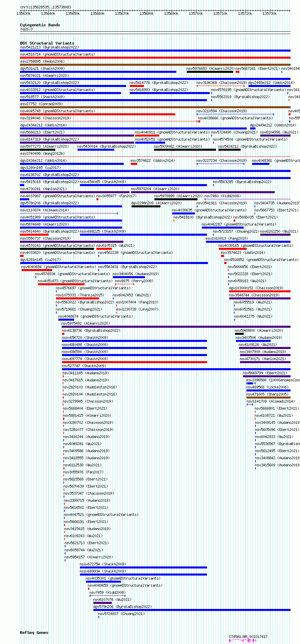Click the RefSeq Genes track title

click(34, 633)
